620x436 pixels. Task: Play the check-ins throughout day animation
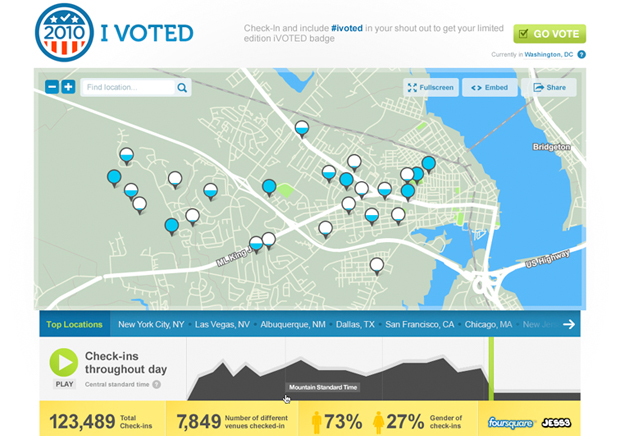(63, 361)
